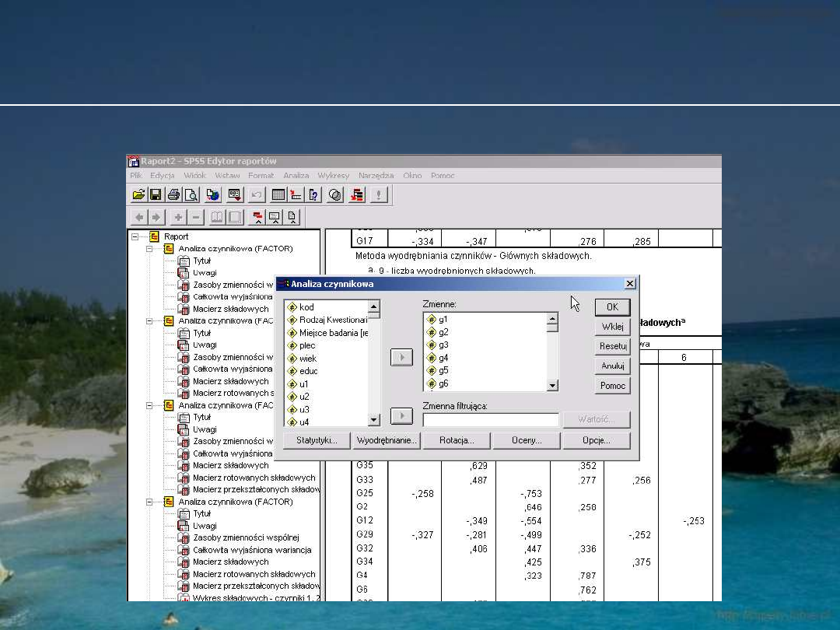Click the Zmienna filtrująca input field
The image size is (840, 630).
[x=490, y=420]
